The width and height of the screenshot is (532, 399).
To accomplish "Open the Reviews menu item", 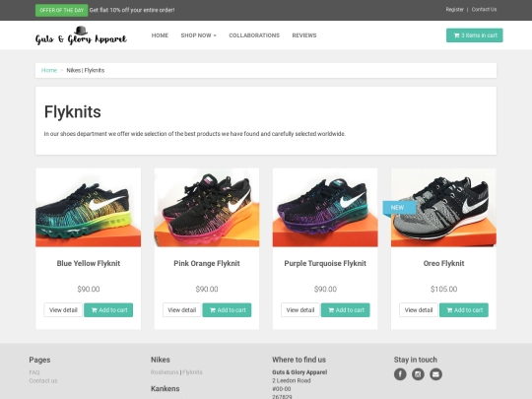I will click(x=304, y=35).
